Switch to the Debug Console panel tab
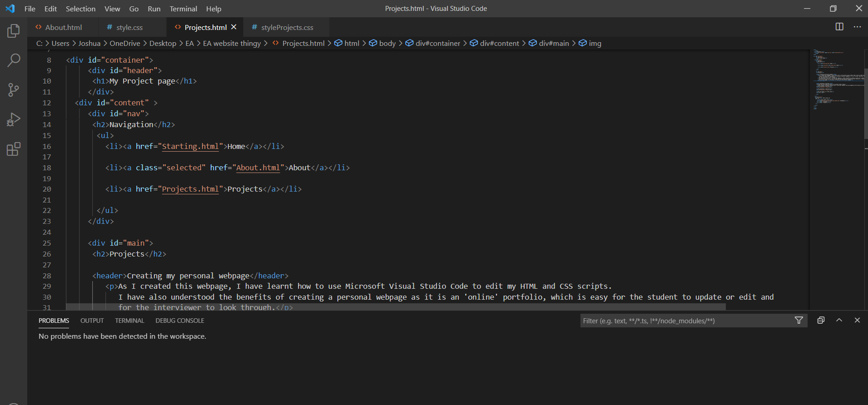The width and height of the screenshot is (868, 405). pos(179,321)
